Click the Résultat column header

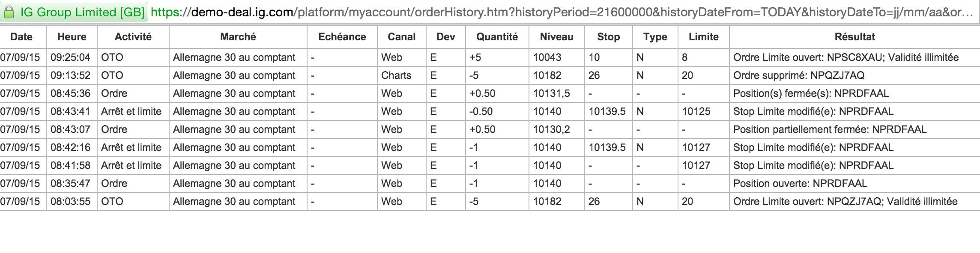(855, 37)
